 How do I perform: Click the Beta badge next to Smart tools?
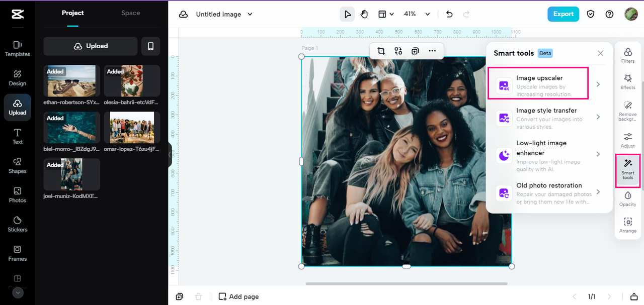point(545,53)
